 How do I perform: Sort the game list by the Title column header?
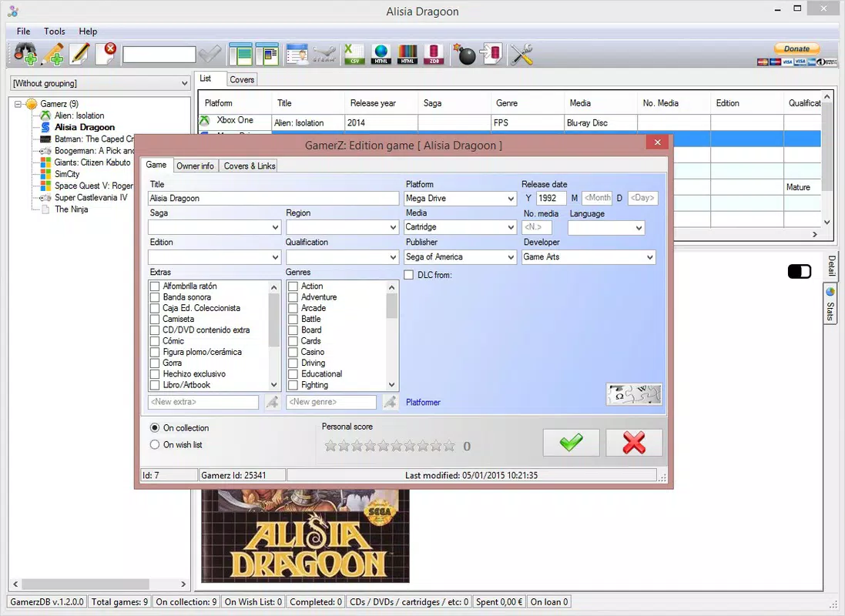pyautogui.click(x=307, y=103)
